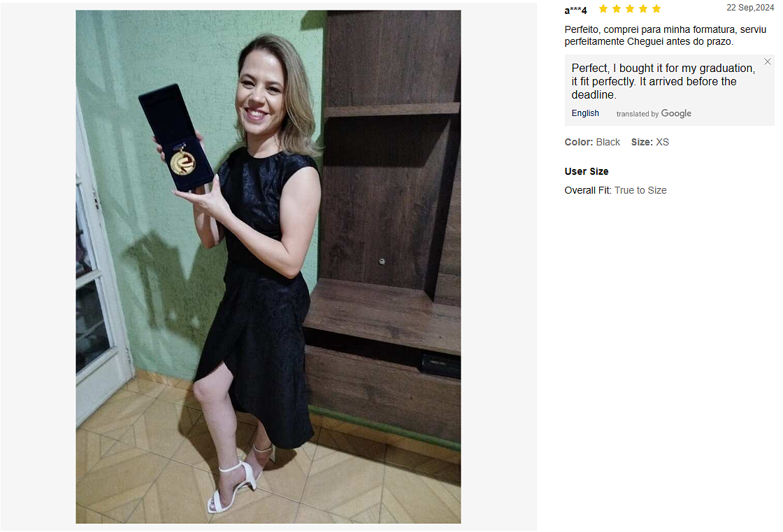Viewport: 783px width, 532px height.
Task: Open the reviewer's dress photo
Action: click(x=268, y=266)
